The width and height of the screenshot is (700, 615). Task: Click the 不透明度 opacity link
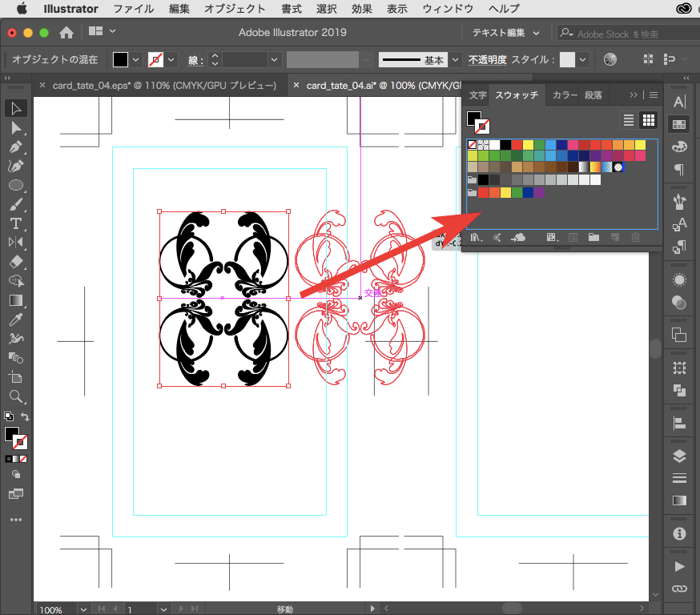[487, 60]
